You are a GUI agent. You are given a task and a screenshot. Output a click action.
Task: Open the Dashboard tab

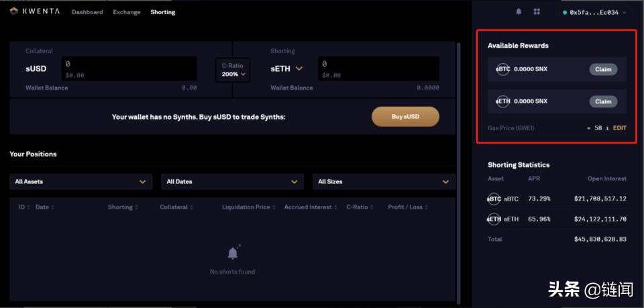87,12
